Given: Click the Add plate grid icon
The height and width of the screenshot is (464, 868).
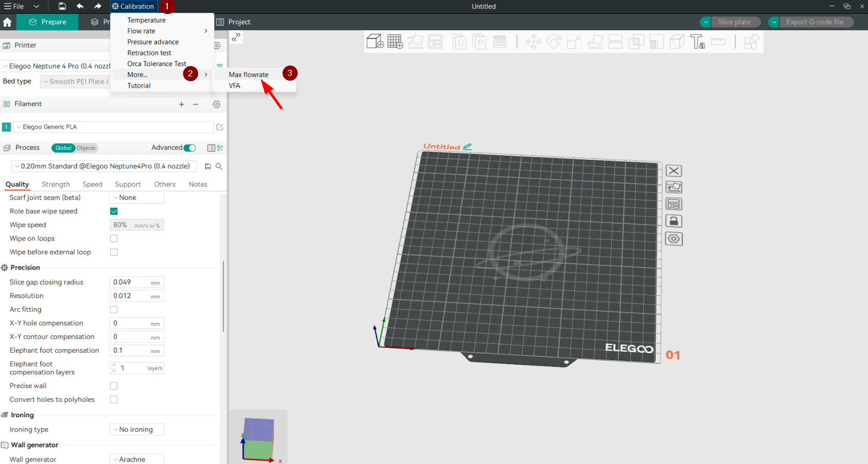Looking at the screenshot, I should coord(395,42).
